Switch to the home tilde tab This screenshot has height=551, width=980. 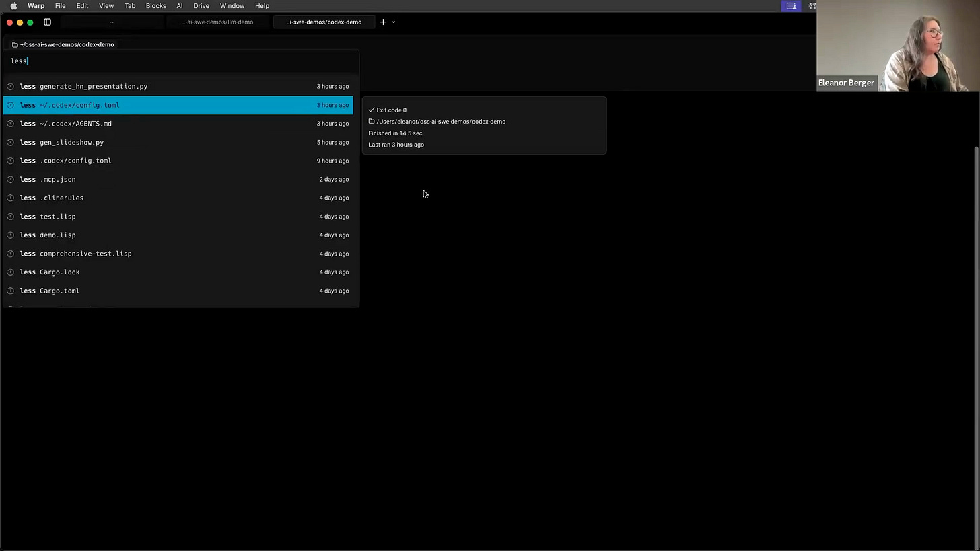(112, 22)
